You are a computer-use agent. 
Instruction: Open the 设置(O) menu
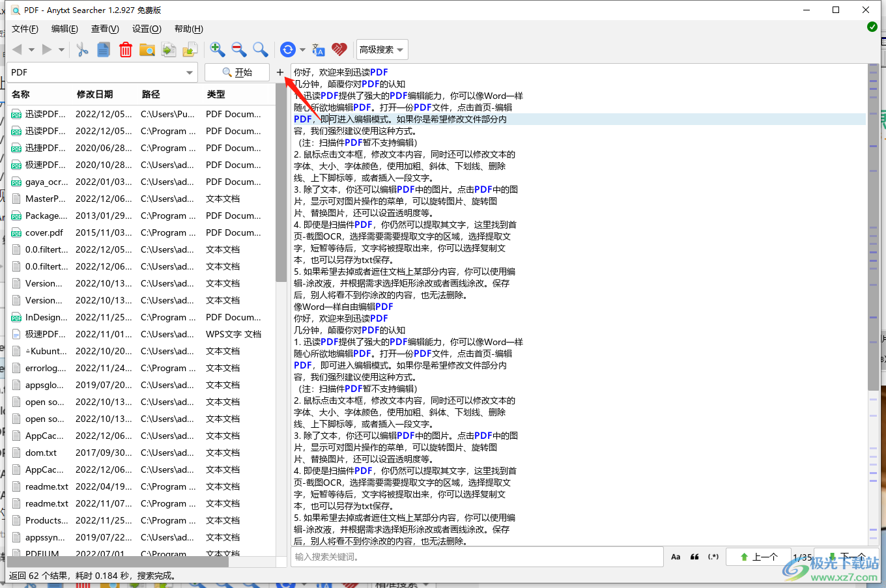click(x=147, y=29)
